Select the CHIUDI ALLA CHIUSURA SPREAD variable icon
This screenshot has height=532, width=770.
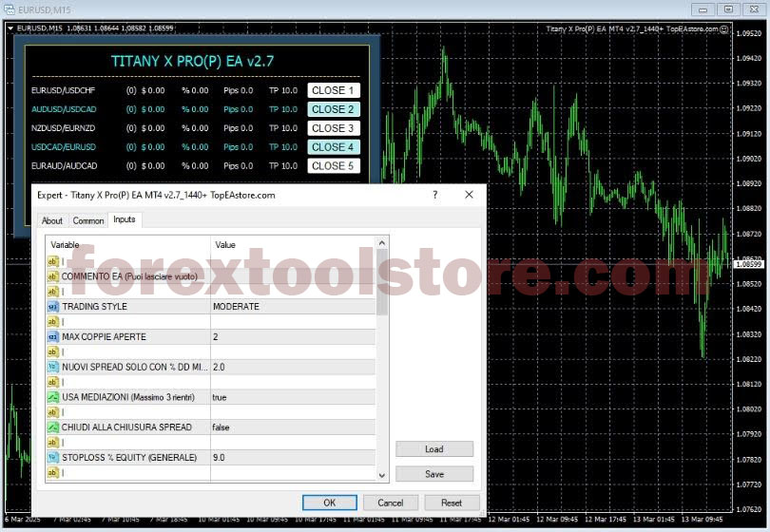coord(53,427)
